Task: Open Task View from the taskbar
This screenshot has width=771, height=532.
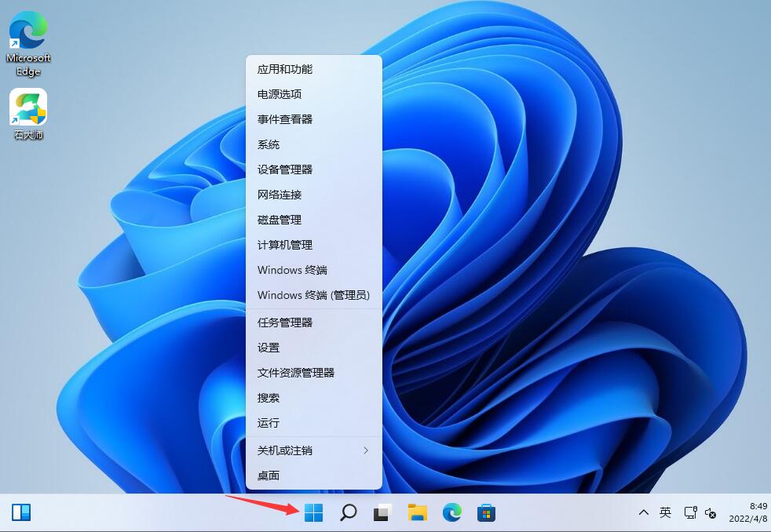Action: (x=381, y=512)
